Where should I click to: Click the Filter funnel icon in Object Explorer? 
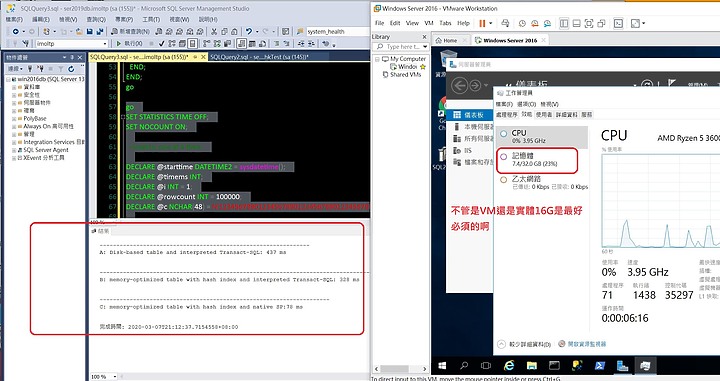click(x=60, y=69)
